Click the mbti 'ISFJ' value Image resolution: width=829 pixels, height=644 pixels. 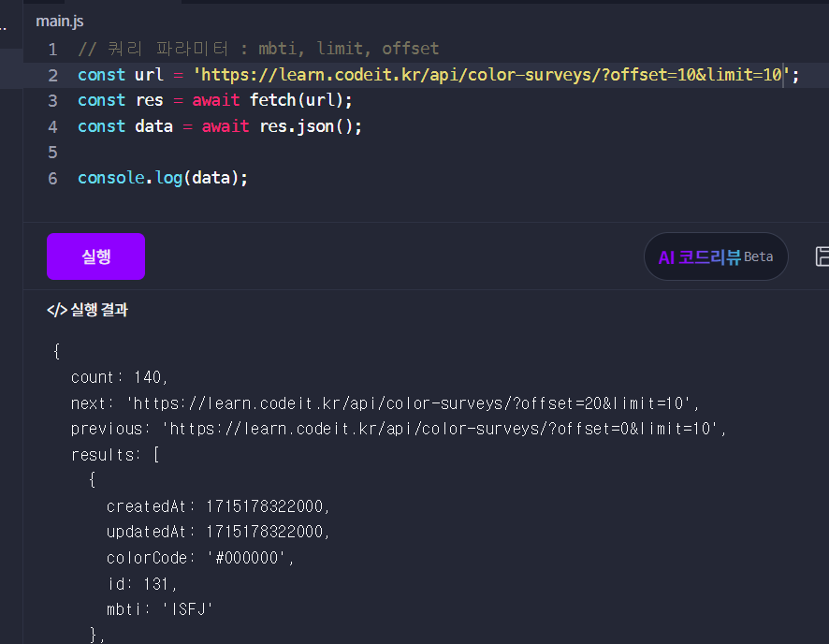(188, 609)
